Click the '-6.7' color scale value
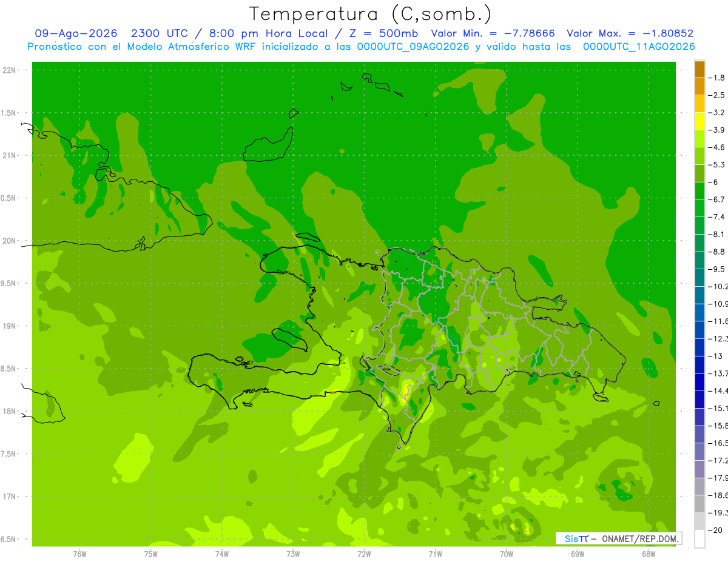Image resolution: width=728 pixels, height=562 pixels. (716, 199)
